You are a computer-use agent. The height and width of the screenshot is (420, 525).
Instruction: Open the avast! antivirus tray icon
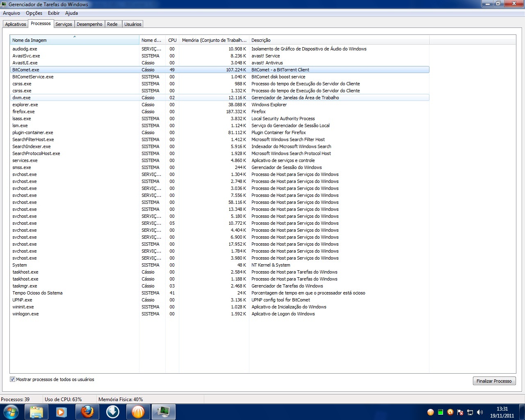(x=450, y=412)
